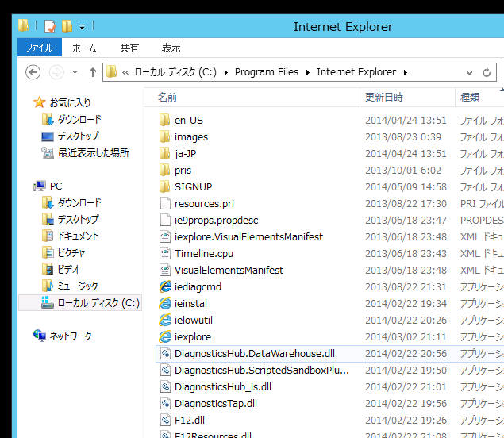Click the PRI ファイル type of resources.pri
The height and width of the screenshot is (438, 504).
pos(482,203)
